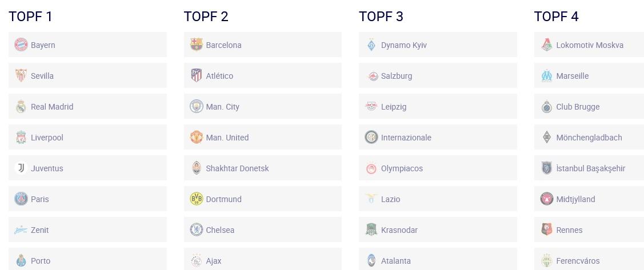
Task: Select the İstanbul Başakşehir row
Action: (589, 168)
